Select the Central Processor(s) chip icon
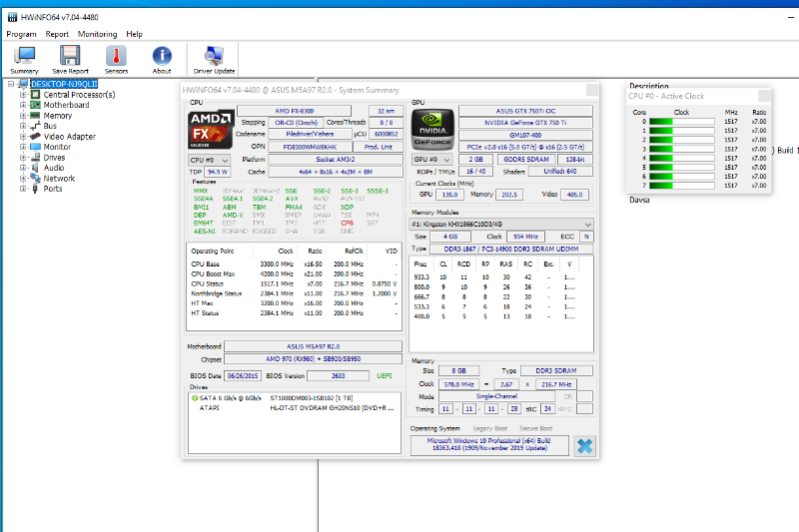This screenshot has width=799, height=532. (35, 95)
